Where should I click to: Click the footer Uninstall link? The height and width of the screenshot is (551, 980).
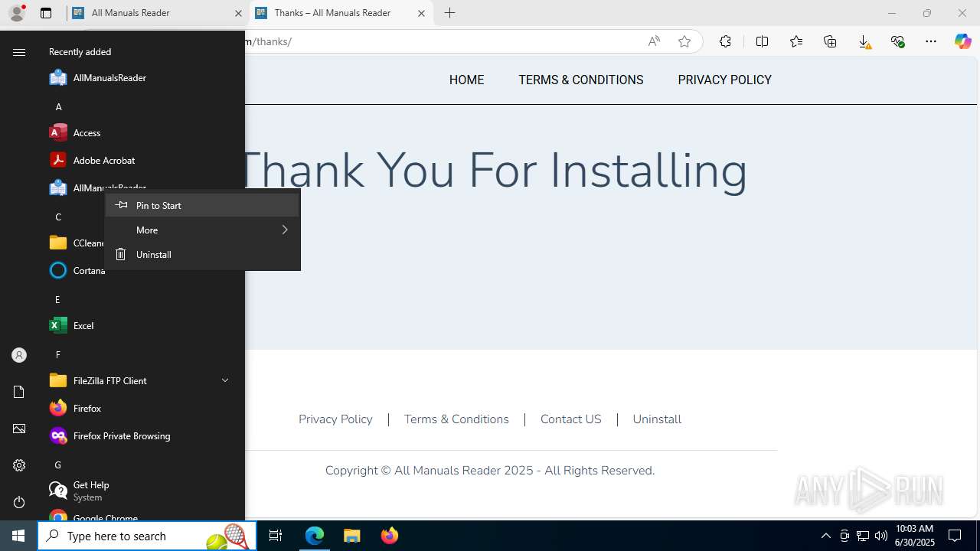657,419
